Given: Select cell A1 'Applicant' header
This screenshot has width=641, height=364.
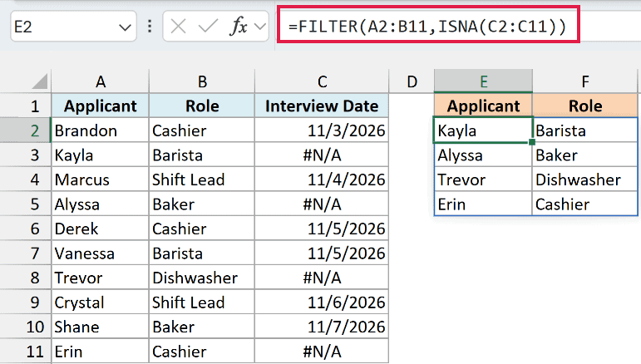Looking at the screenshot, I should 100,106.
